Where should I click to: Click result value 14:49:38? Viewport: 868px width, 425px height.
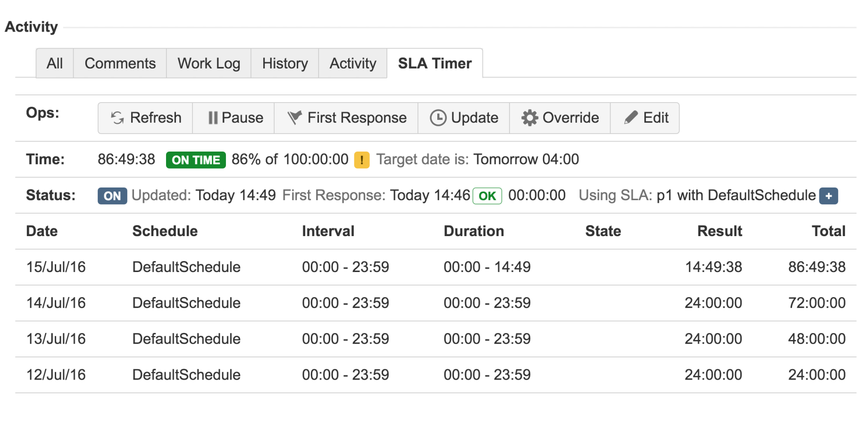pos(713,267)
